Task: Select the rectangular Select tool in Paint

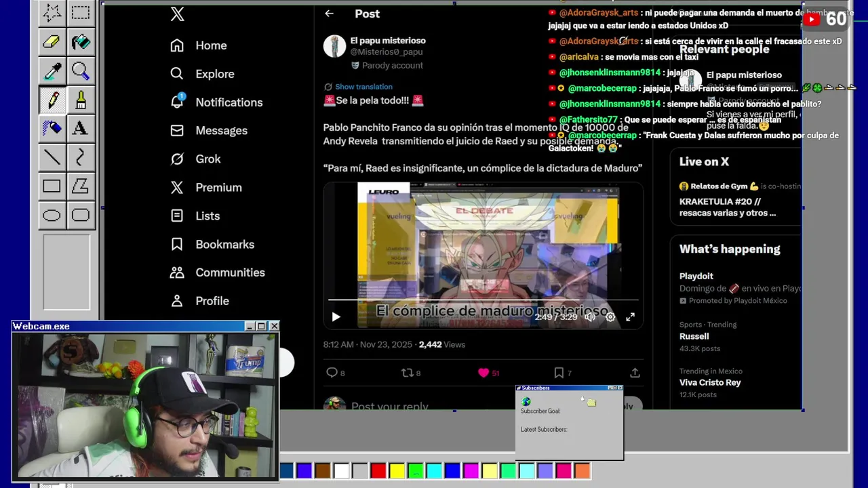Action: pyautogui.click(x=81, y=12)
